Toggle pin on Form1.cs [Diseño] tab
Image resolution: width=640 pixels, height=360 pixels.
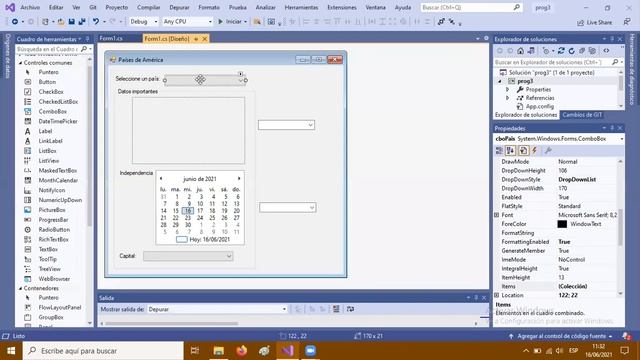point(196,39)
